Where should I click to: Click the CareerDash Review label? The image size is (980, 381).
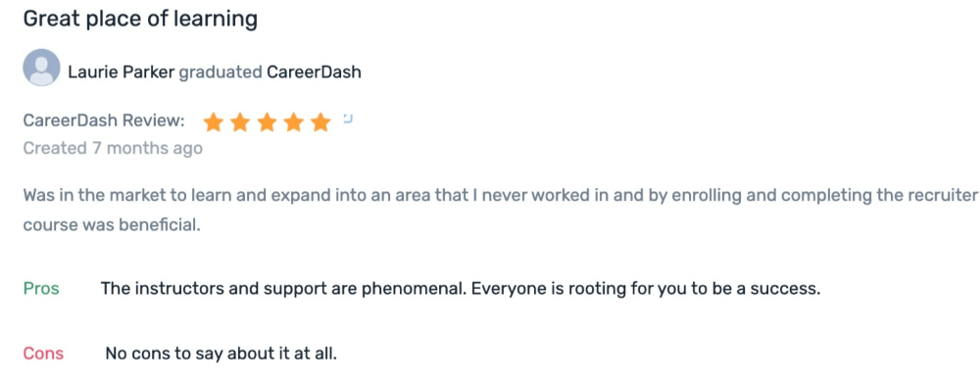[104, 121]
